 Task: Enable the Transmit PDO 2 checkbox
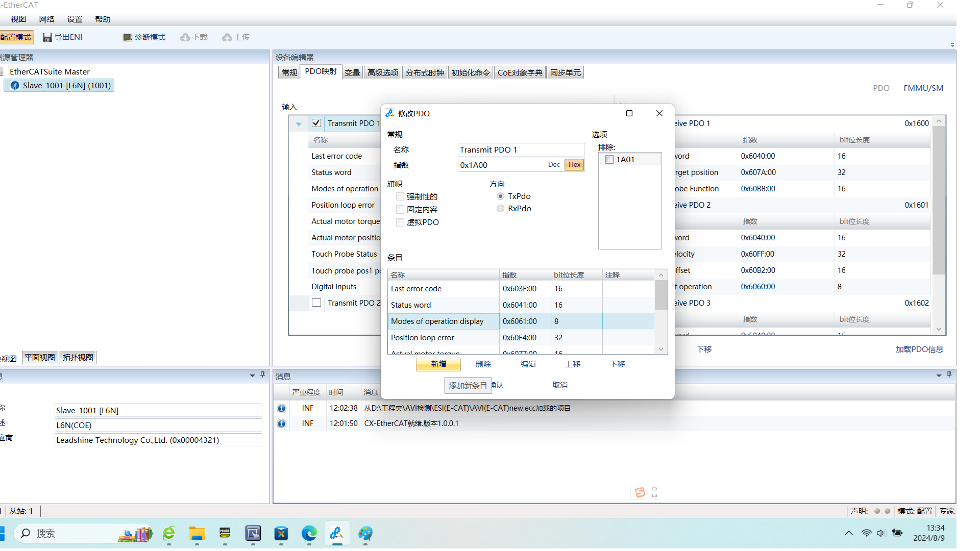[316, 303]
